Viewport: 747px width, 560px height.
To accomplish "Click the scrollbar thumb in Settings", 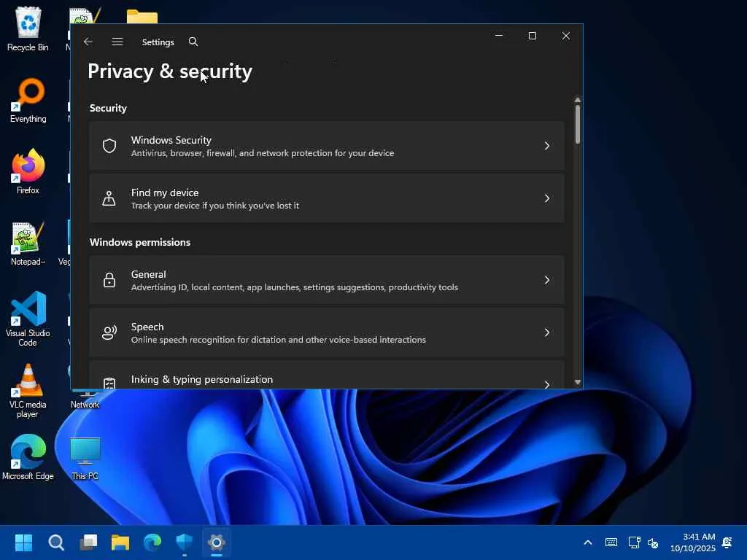I will 578,124.
